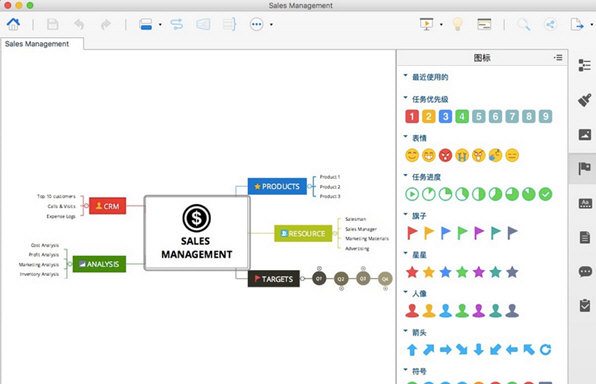Expand the more options dropdown arrow
596x384 pixels.
tap(271, 25)
